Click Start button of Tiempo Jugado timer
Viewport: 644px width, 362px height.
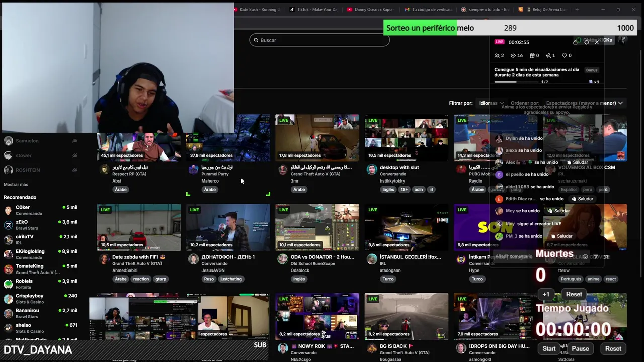(549, 348)
